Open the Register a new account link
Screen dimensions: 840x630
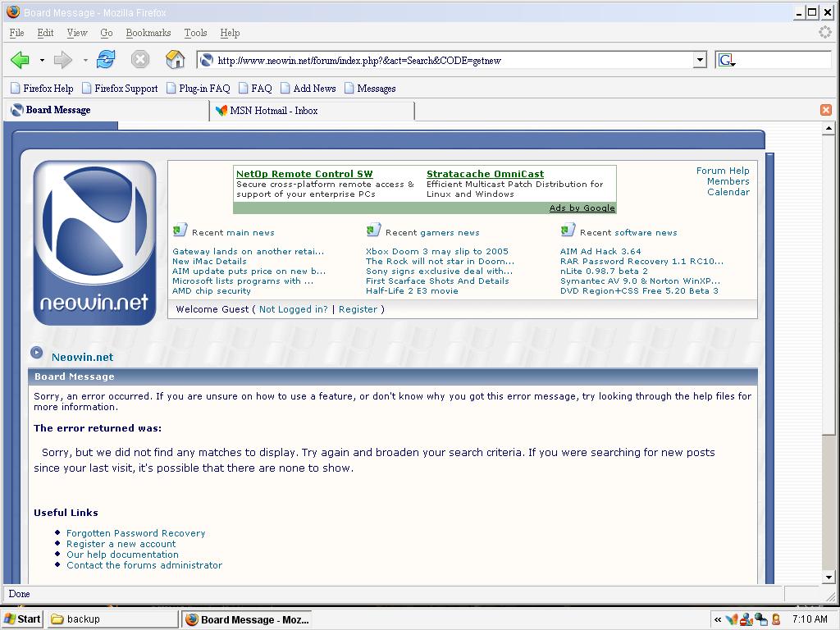121,544
